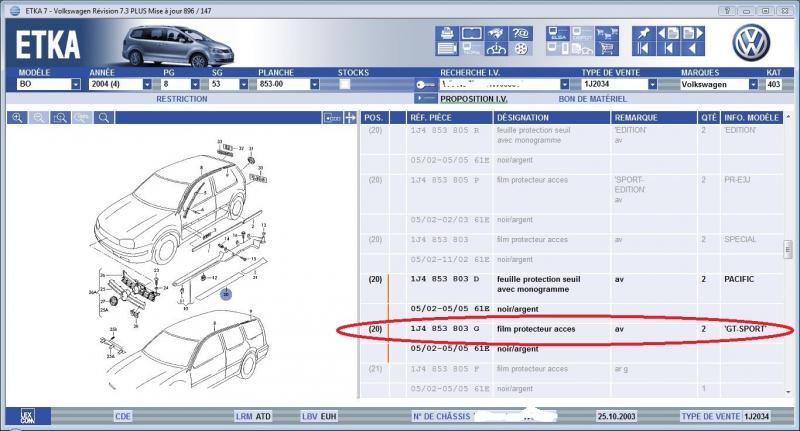Open the catalog book icon
800x431 pixels.
coord(471,34)
